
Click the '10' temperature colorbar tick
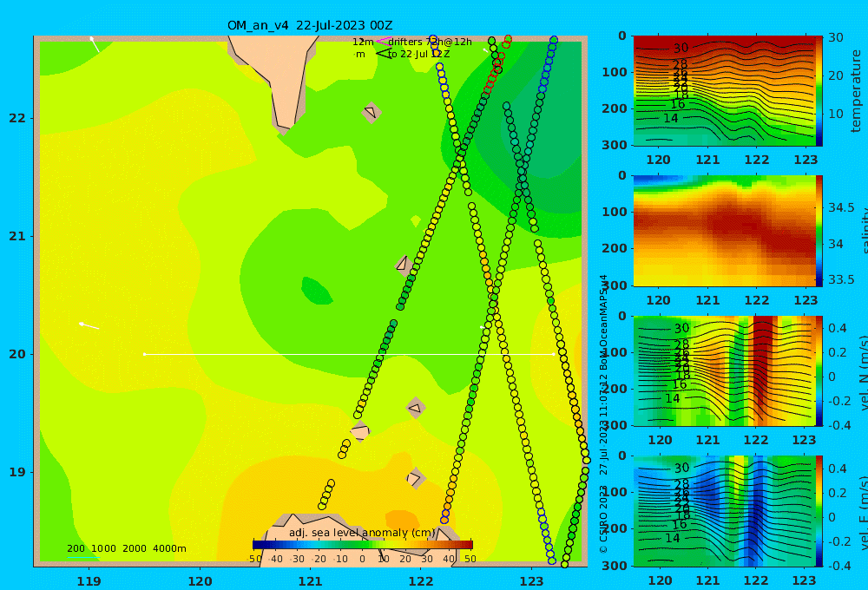click(x=835, y=114)
